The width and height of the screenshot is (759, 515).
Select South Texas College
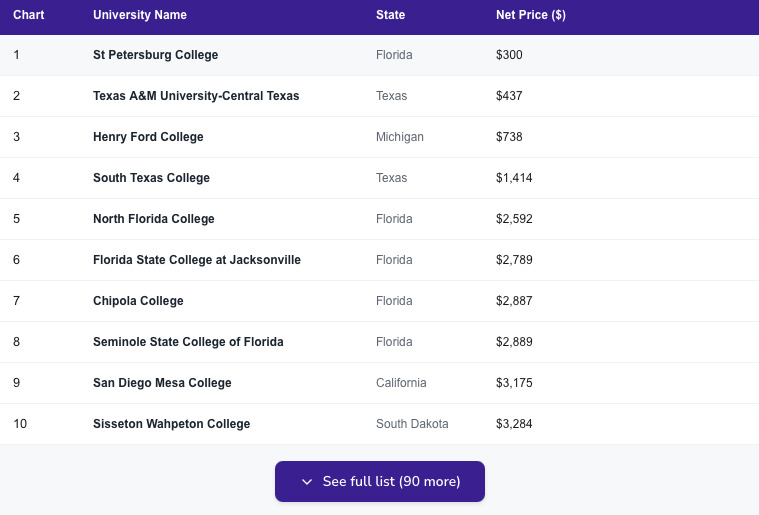151,178
